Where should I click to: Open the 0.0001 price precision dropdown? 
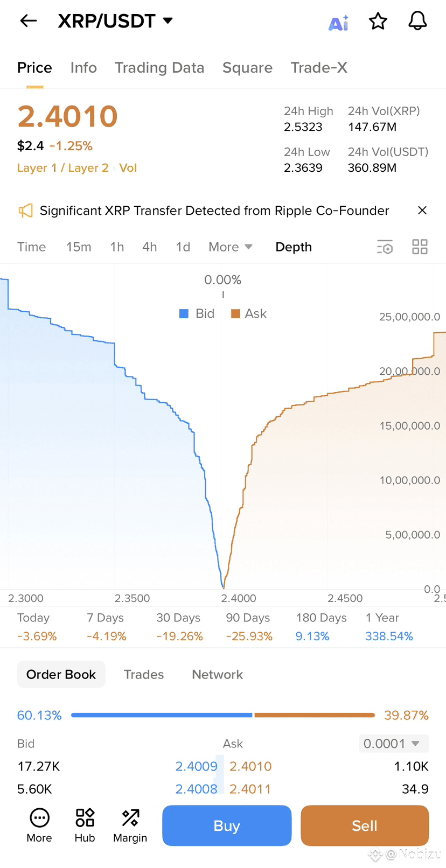point(393,744)
